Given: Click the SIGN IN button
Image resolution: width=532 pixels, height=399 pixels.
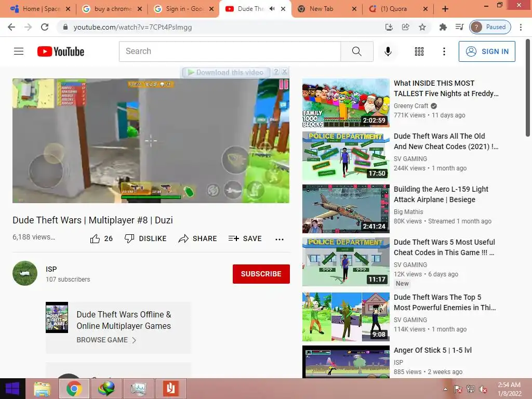Looking at the screenshot, I should [x=487, y=51].
